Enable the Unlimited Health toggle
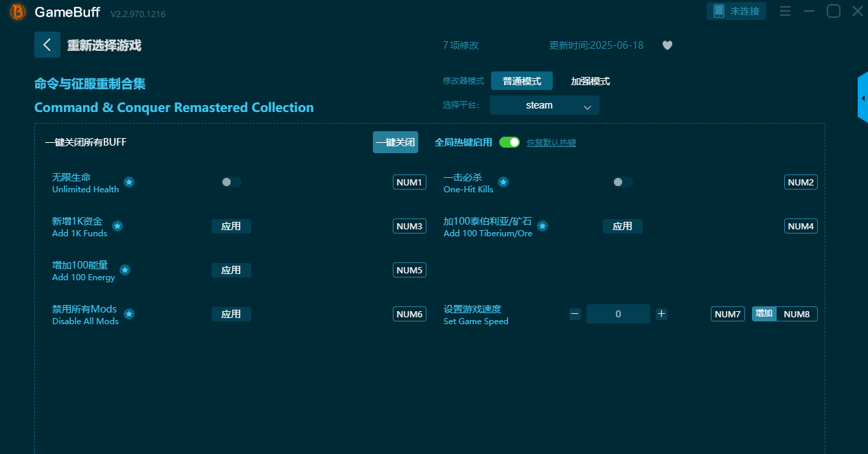The height and width of the screenshot is (454, 868). point(231,182)
